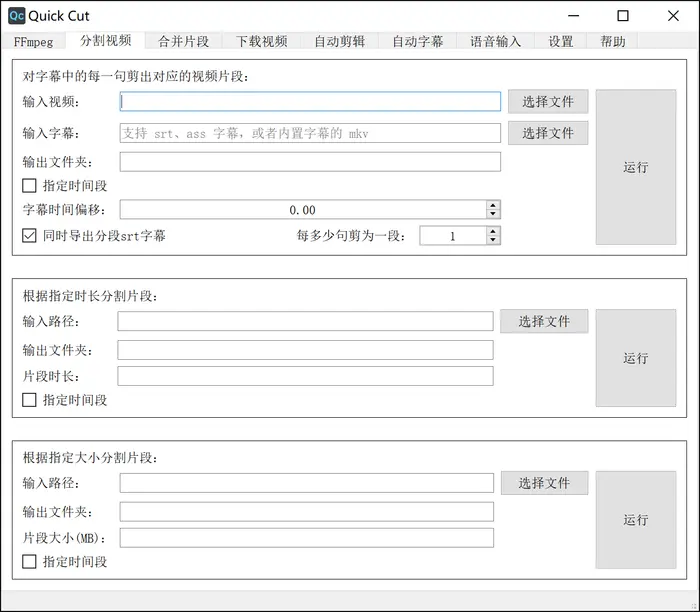
Task: Uncheck 同时导出分段srt字幕 checkbox
Action: point(30,236)
